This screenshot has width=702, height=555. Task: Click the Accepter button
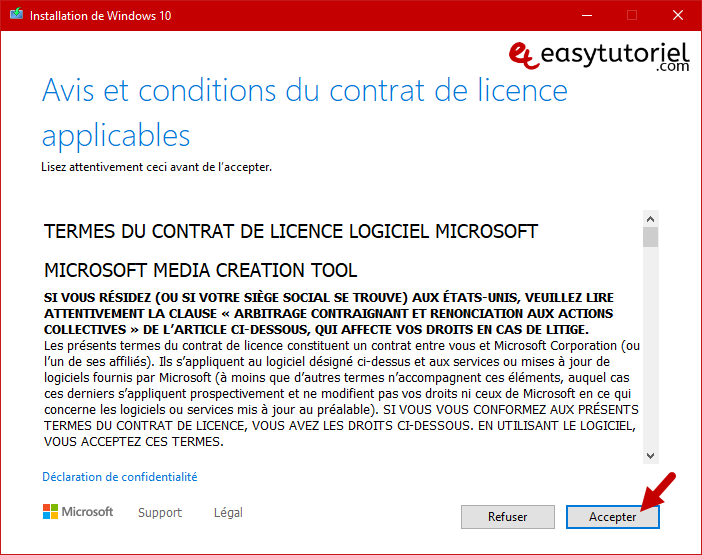pos(612,517)
